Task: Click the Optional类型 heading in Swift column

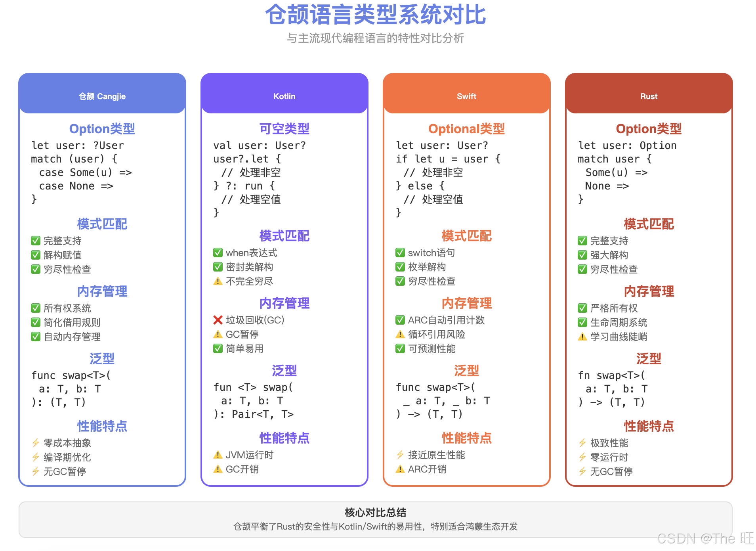Action: point(467,129)
